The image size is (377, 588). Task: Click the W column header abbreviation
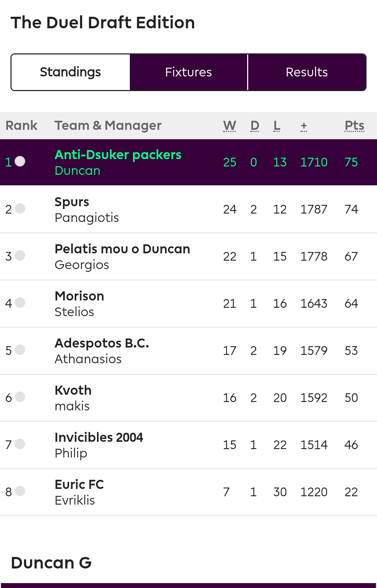pyautogui.click(x=230, y=126)
